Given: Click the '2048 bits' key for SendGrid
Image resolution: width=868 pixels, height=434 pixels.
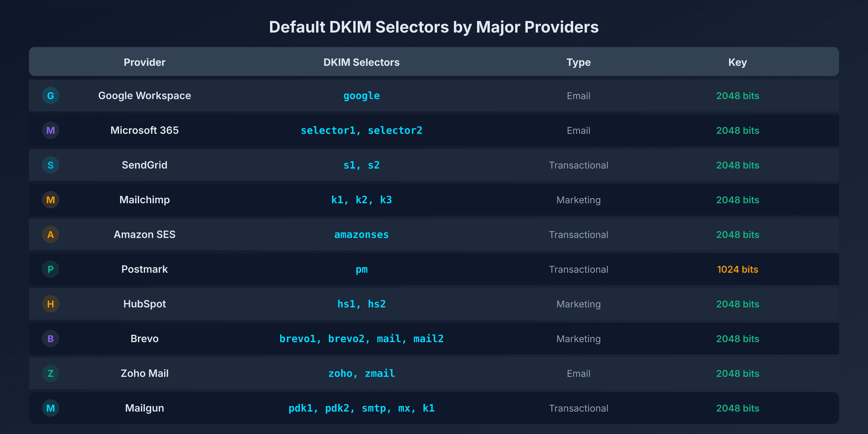Looking at the screenshot, I should [x=738, y=165].
